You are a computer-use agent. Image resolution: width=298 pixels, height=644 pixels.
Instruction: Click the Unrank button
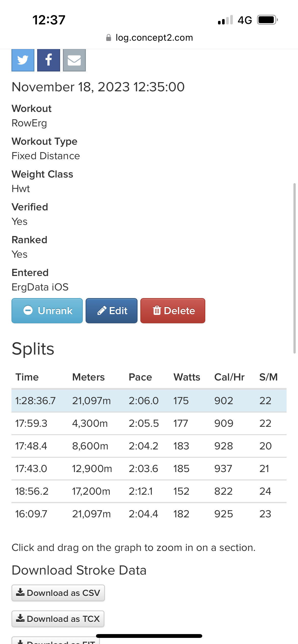click(x=47, y=311)
